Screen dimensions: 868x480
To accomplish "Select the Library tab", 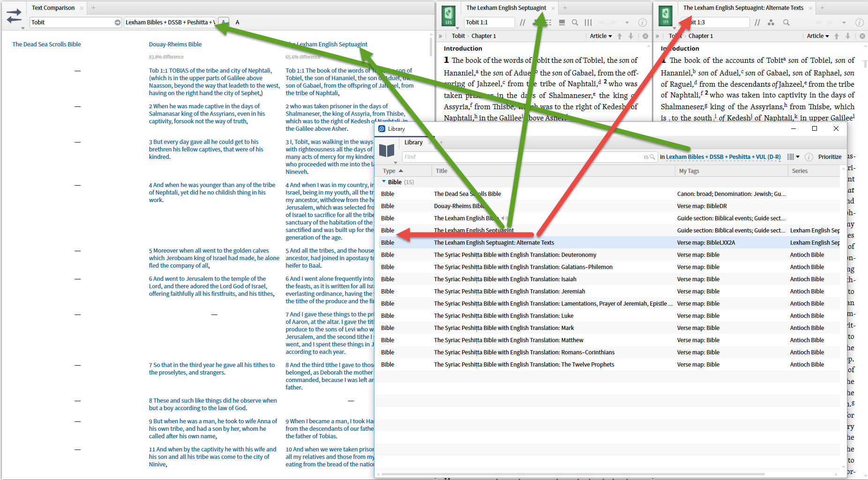I will pyautogui.click(x=413, y=142).
